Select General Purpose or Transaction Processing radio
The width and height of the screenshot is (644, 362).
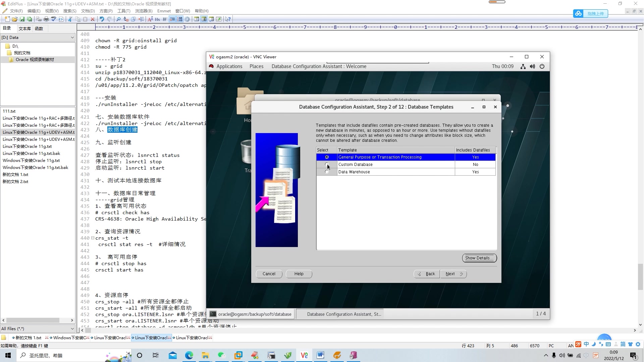point(327,157)
